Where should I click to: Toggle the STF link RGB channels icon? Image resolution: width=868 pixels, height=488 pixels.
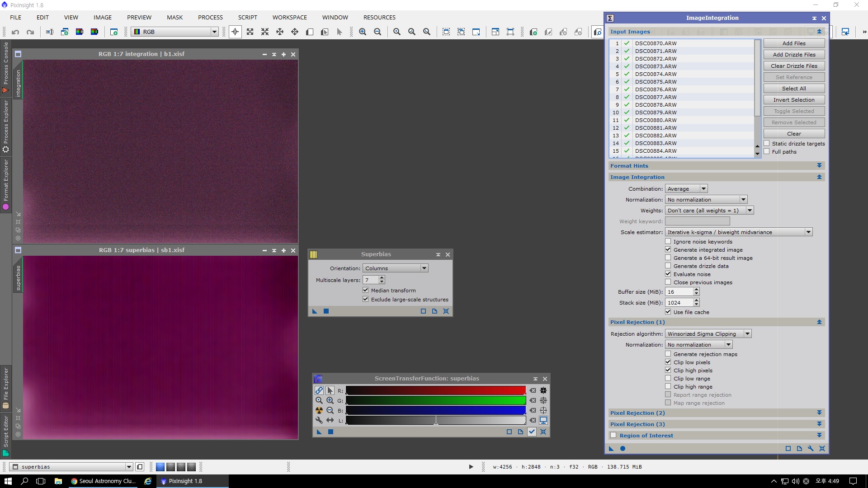coord(319,390)
